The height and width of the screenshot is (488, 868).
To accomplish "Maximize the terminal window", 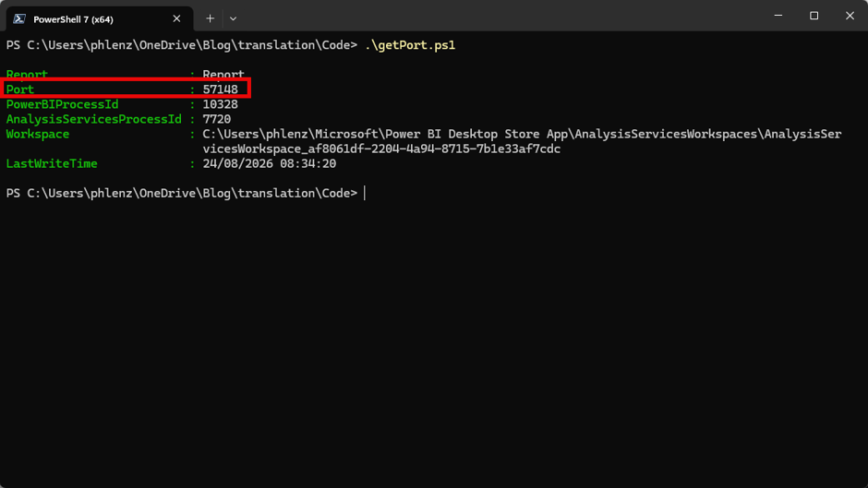I will point(814,16).
